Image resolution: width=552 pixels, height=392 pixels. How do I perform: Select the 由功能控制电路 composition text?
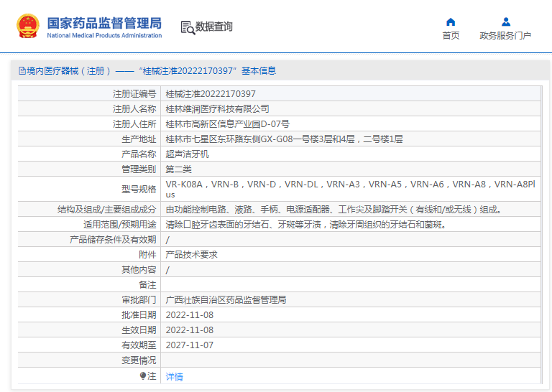[x=333, y=210]
